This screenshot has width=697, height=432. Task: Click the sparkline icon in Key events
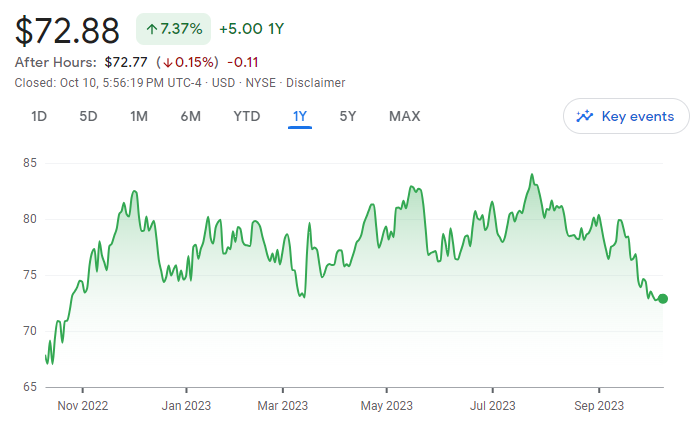586,116
